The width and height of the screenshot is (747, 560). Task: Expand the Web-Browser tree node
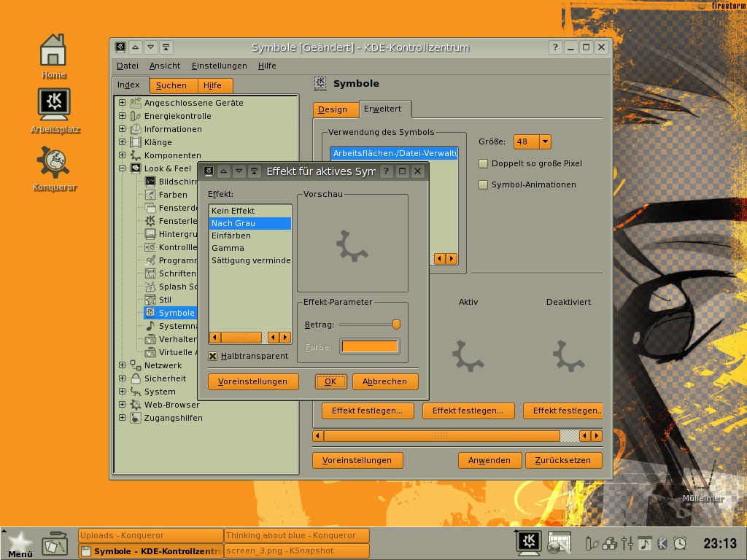coord(122,404)
